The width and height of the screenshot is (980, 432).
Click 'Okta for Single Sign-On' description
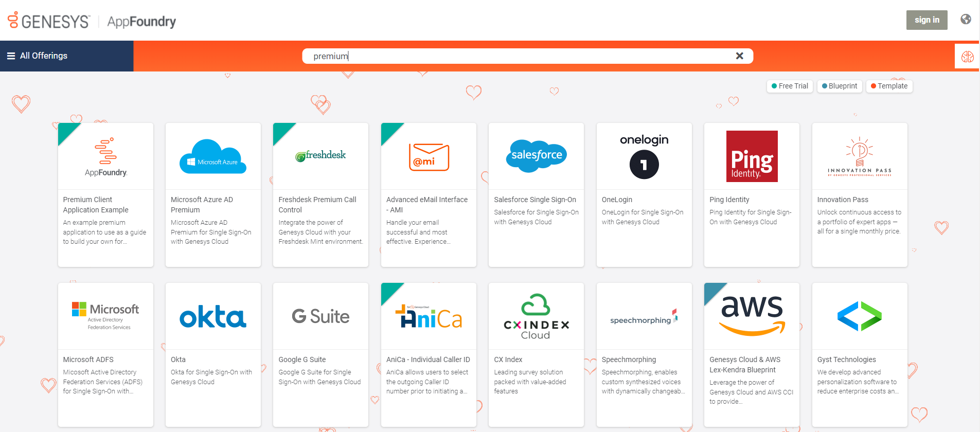pyautogui.click(x=211, y=377)
